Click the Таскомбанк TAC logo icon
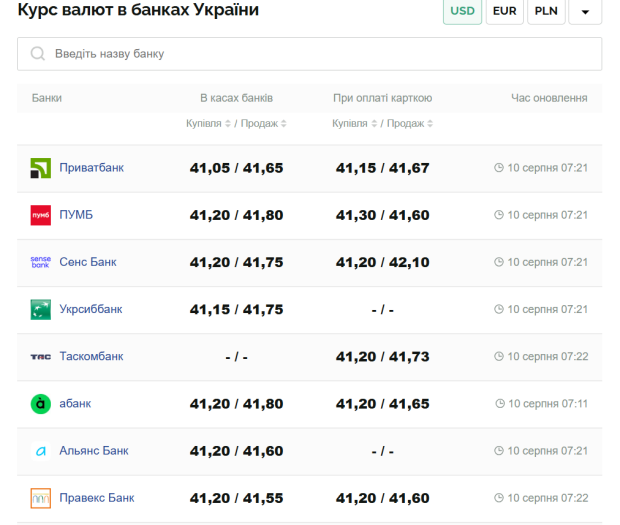 tap(41, 357)
